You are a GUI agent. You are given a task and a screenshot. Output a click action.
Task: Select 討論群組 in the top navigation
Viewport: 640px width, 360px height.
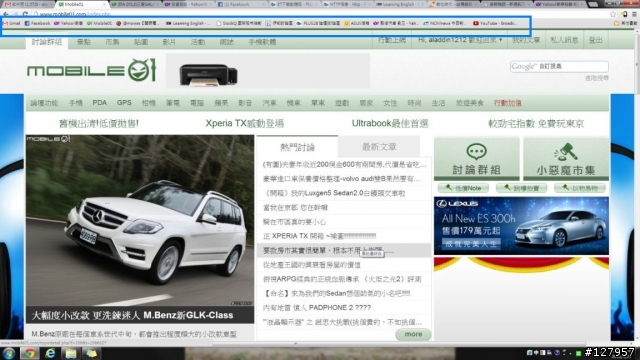pos(47,42)
